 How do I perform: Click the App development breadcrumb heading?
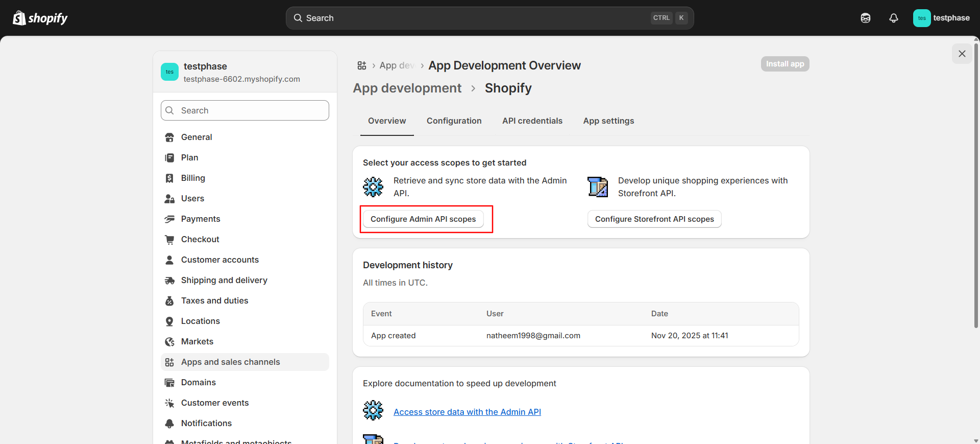point(407,88)
